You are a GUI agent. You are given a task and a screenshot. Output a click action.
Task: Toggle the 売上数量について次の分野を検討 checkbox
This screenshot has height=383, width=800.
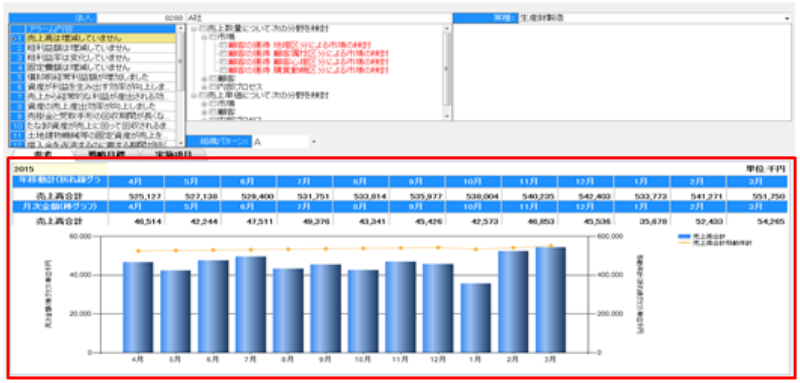tap(203, 29)
